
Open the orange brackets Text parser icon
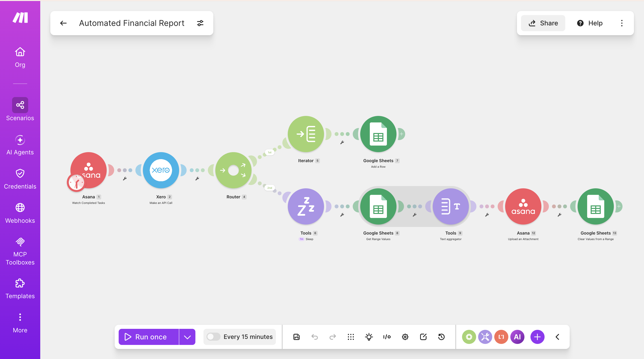501,337
